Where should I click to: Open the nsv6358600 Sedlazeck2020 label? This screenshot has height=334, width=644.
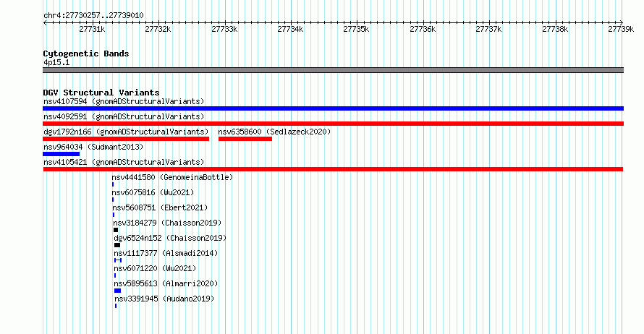tap(274, 132)
